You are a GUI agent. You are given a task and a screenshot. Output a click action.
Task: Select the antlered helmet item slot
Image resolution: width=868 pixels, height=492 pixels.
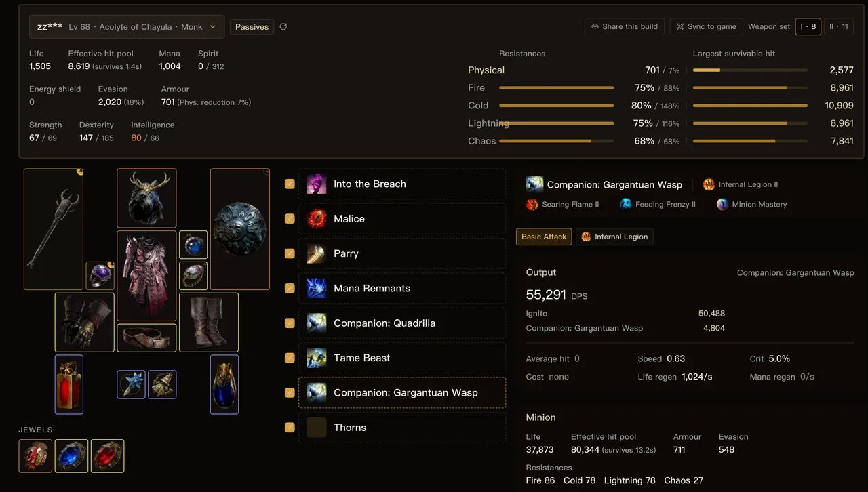(x=146, y=198)
